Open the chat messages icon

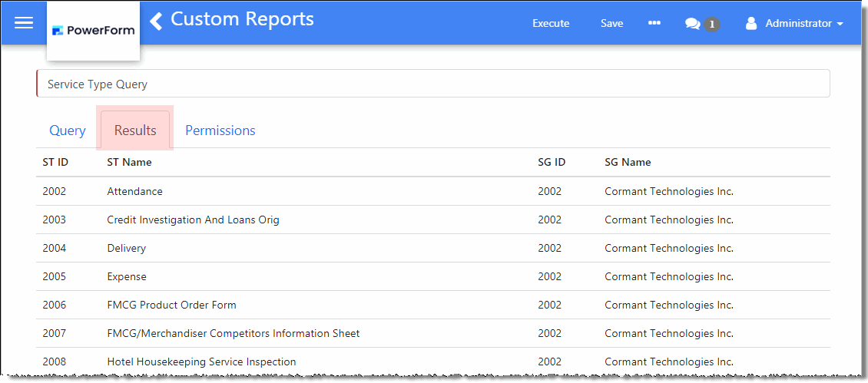pos(692,24)
